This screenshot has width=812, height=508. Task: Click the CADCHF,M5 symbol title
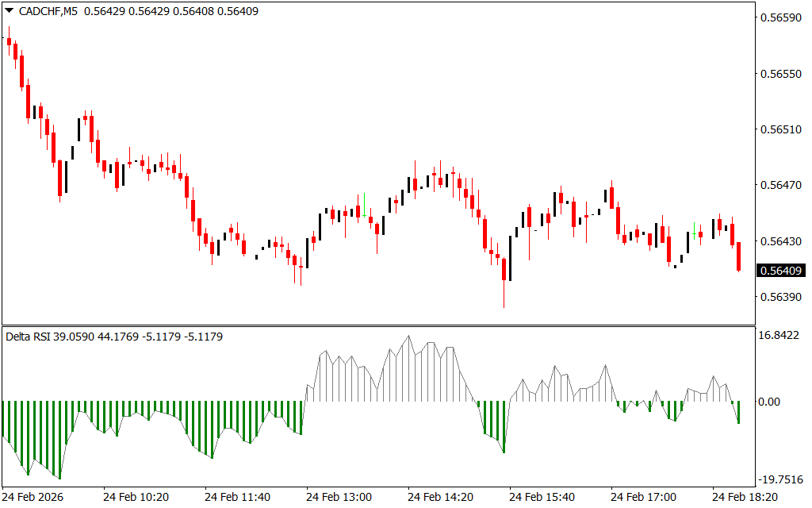tap(47, 11)
